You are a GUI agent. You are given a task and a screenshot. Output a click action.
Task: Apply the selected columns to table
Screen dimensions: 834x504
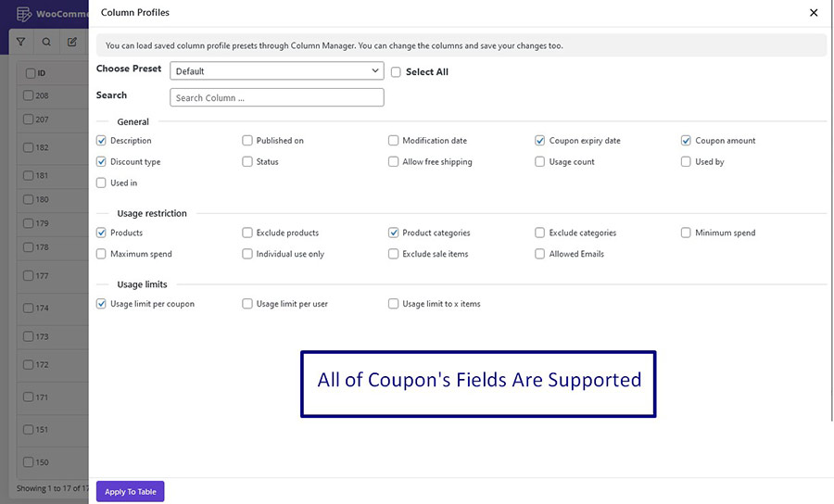131,492
